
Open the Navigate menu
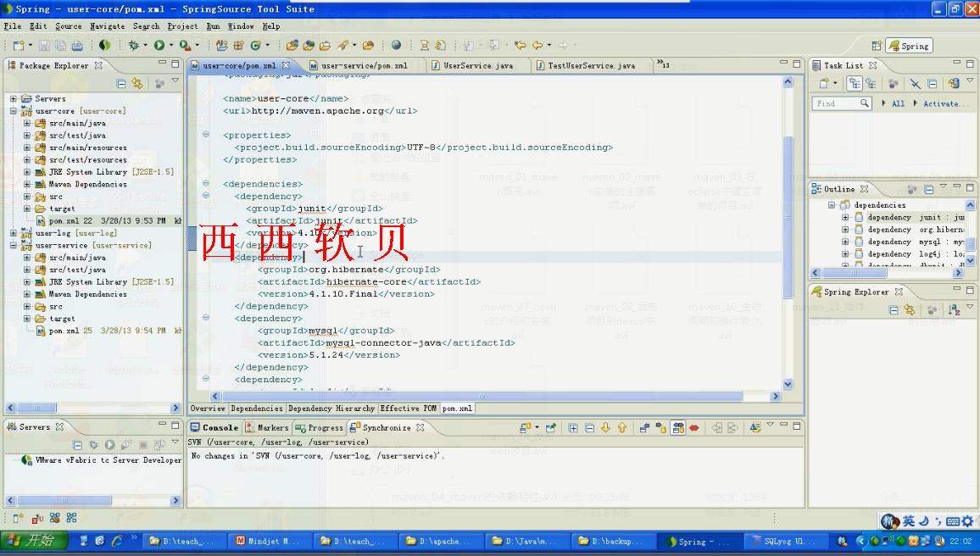[x=107, y=26]
